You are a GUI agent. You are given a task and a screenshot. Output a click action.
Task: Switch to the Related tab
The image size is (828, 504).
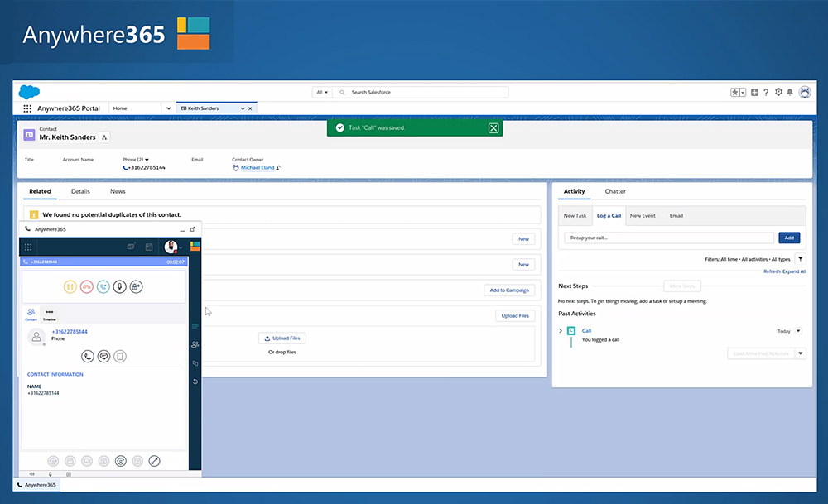pos(40,191)
